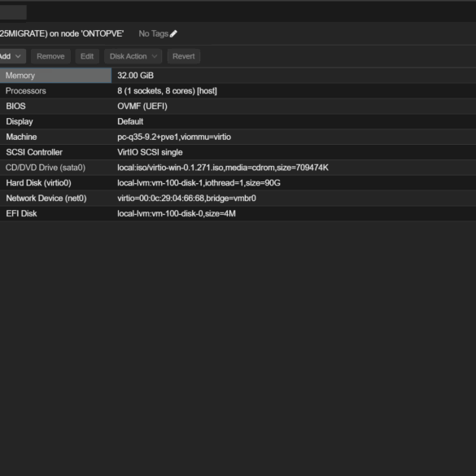Select the SCSI Controller row

pos(238,152)
